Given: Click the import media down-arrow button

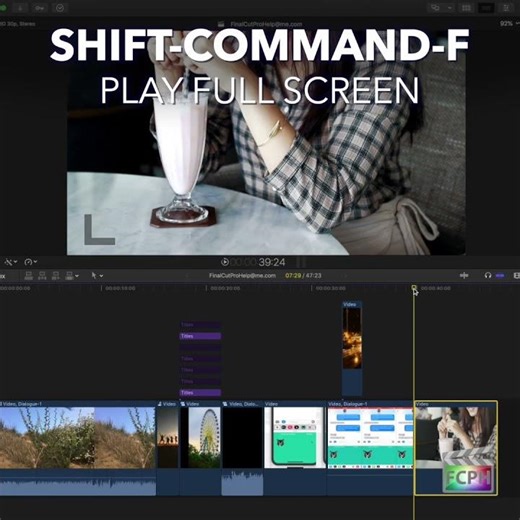Looking at the screenshot, I should point(20,8).
